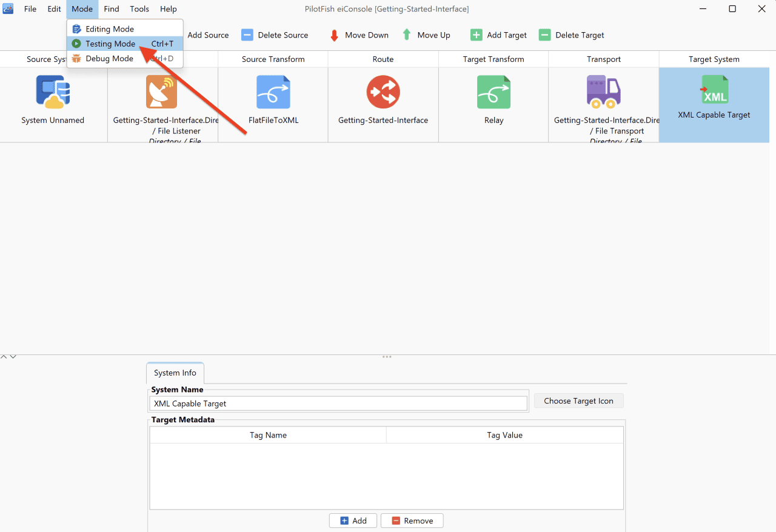Click the Choose Target Icon button
The image size is (776, 532).
coord(578,401)
